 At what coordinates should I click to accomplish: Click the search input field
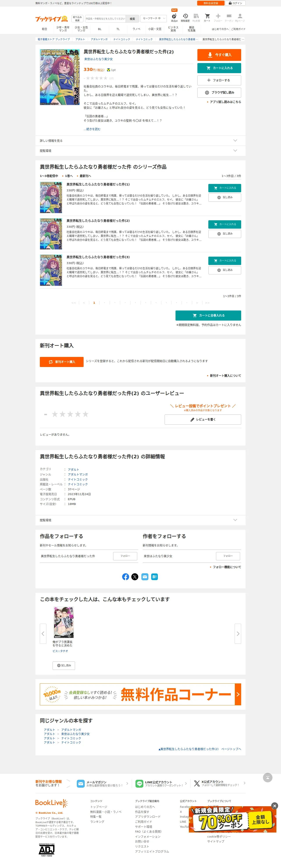[x=105, y=19]
